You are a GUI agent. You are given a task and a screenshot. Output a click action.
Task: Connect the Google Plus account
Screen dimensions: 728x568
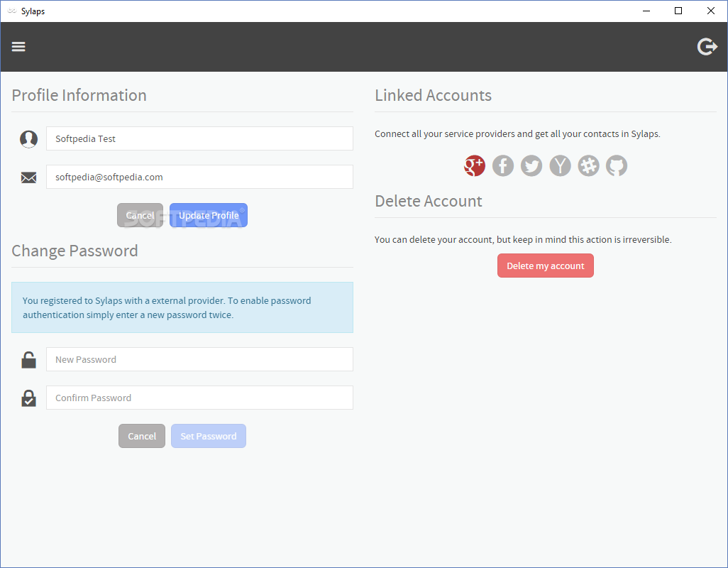(x=475, y=166)
